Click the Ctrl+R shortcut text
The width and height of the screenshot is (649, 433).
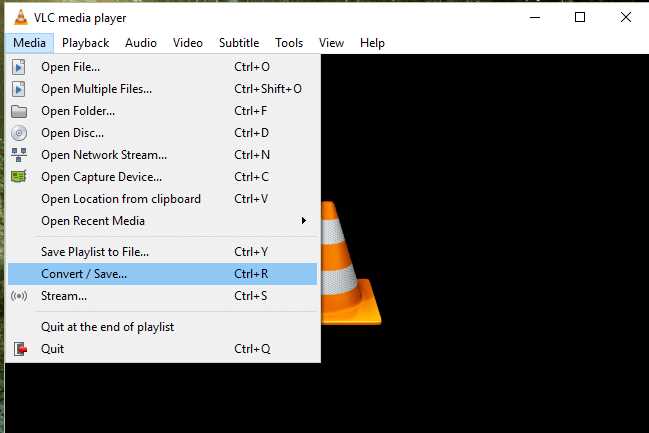(x=251, y=274)
